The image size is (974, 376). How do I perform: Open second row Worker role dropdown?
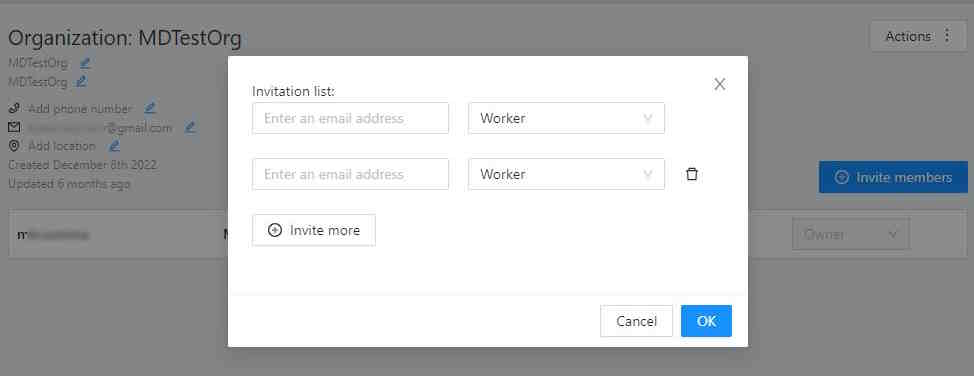(x=567, y=174)
